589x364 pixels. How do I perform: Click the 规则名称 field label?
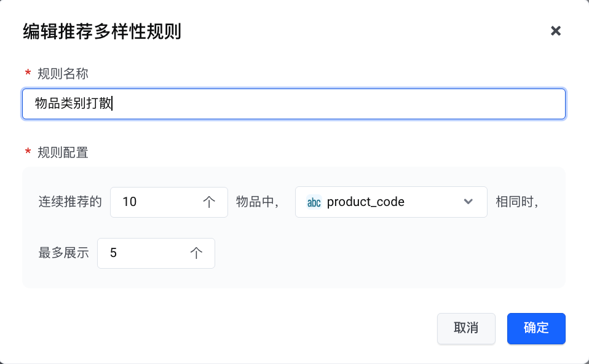pos(63,74)
